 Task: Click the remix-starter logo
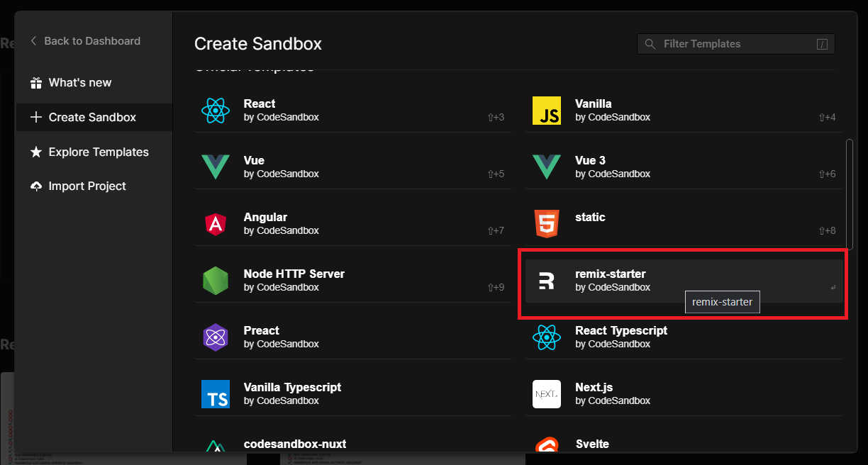tap(547, 281)
